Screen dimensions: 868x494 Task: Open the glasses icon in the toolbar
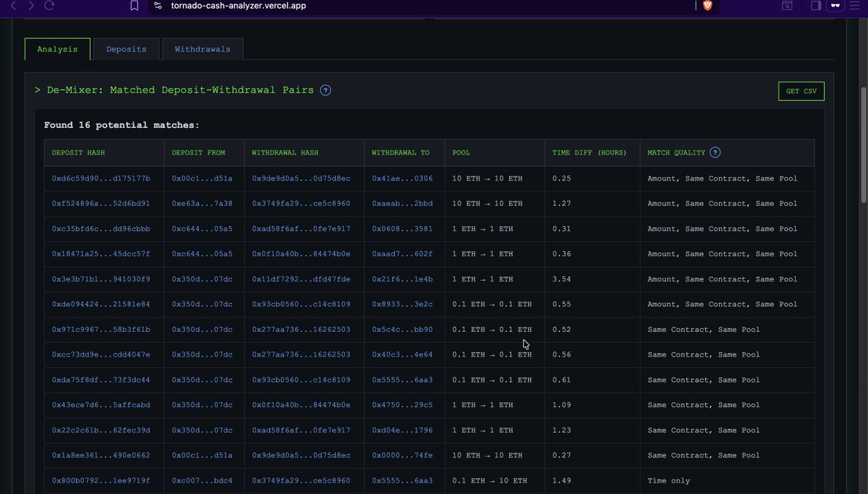tap(837, 5)
